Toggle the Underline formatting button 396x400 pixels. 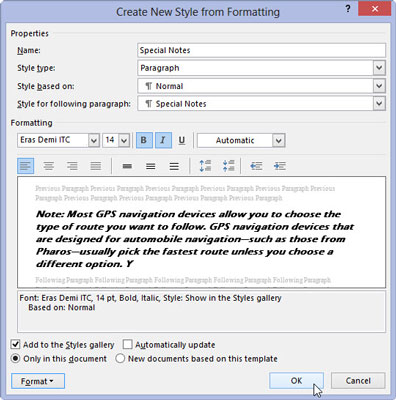[x=182, y=140]
